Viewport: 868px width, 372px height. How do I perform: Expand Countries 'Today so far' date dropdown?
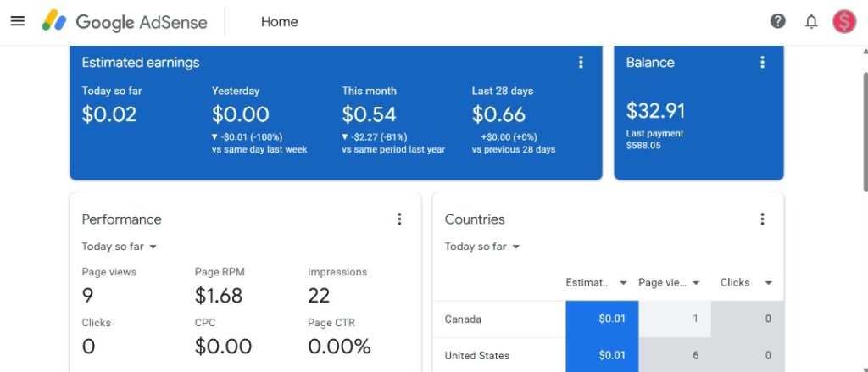(482, 247)
